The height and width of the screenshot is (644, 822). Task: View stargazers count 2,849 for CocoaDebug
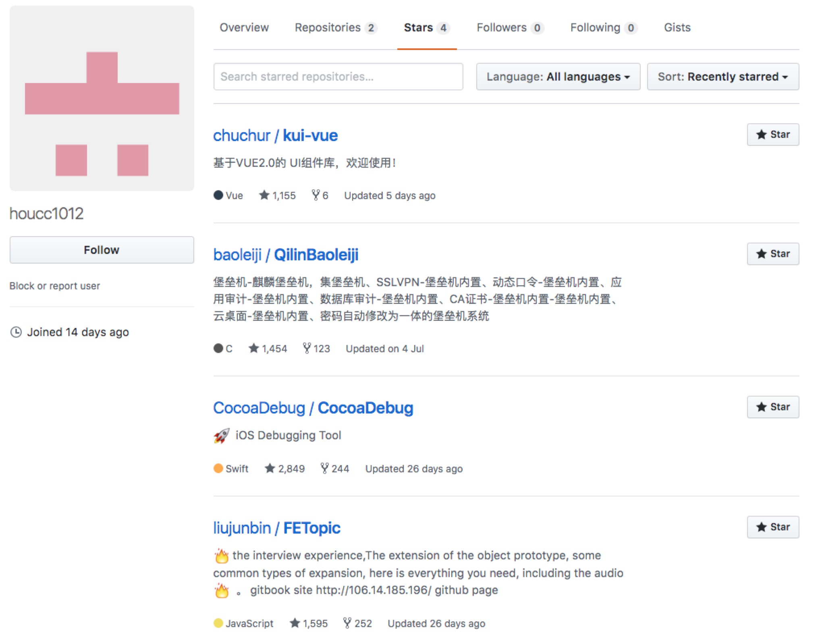pyautogui.click(x=284, y=469)
